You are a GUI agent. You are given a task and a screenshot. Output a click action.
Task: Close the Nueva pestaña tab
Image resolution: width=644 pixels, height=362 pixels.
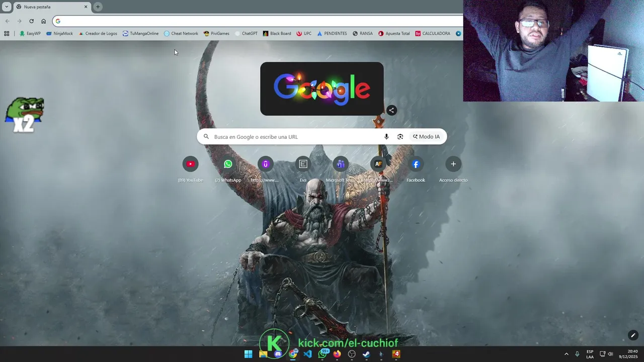[x=86, y=7]
